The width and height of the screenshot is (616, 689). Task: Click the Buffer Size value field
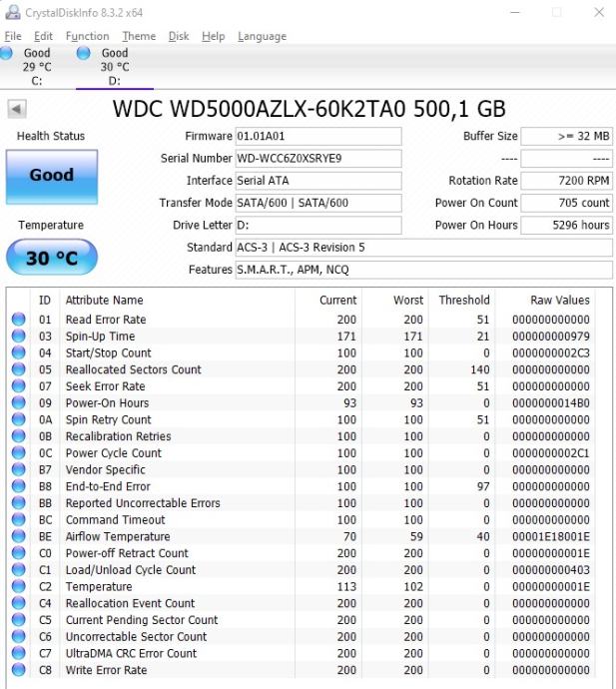point(566,136)
